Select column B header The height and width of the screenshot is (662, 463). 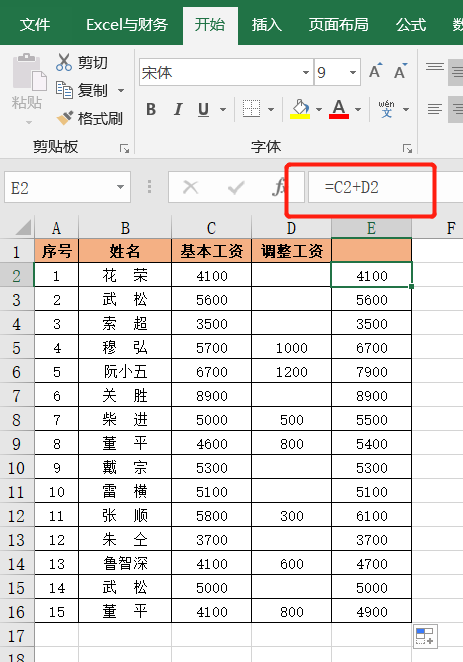pos(125,228)
